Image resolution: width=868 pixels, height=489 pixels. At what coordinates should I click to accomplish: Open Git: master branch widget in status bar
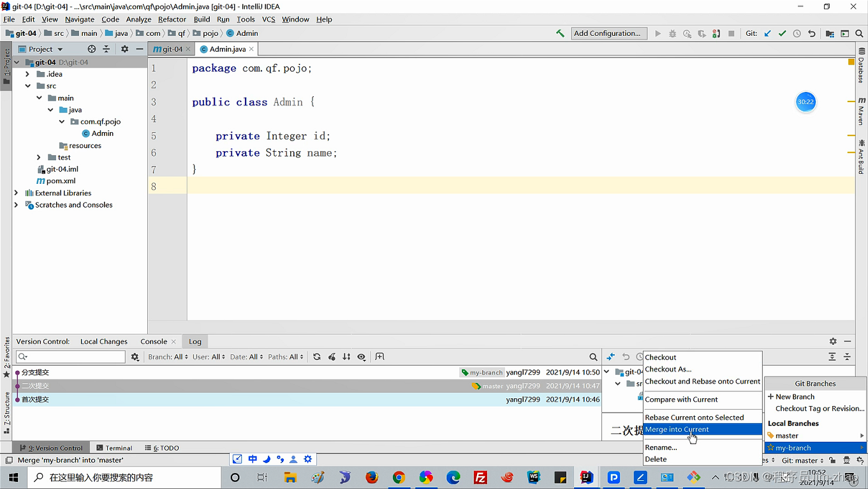pyautogui.click(x=802, y=460)
